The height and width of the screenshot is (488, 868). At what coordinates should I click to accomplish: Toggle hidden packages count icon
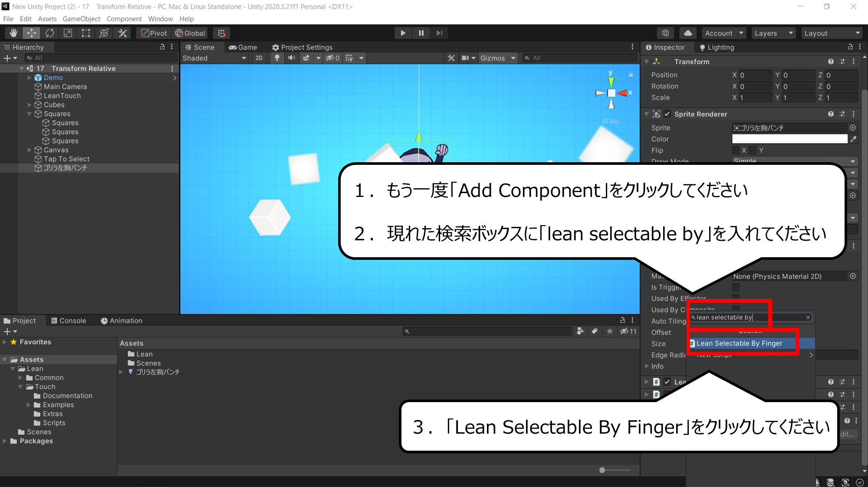(x=628, y=331)
